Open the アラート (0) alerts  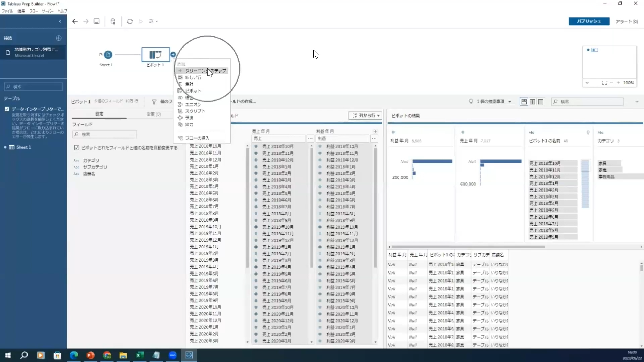click(x=627, y=21)
